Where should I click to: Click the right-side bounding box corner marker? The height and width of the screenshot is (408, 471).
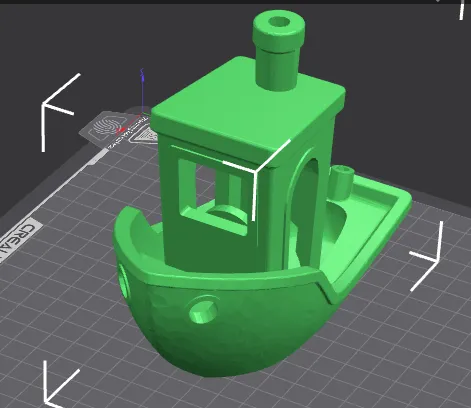click(428, 256)
